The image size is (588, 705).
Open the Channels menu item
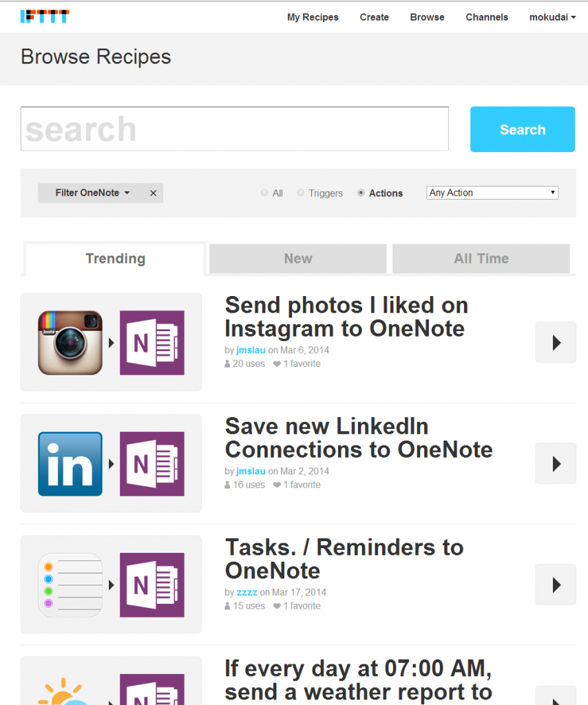tap(487, 17)
